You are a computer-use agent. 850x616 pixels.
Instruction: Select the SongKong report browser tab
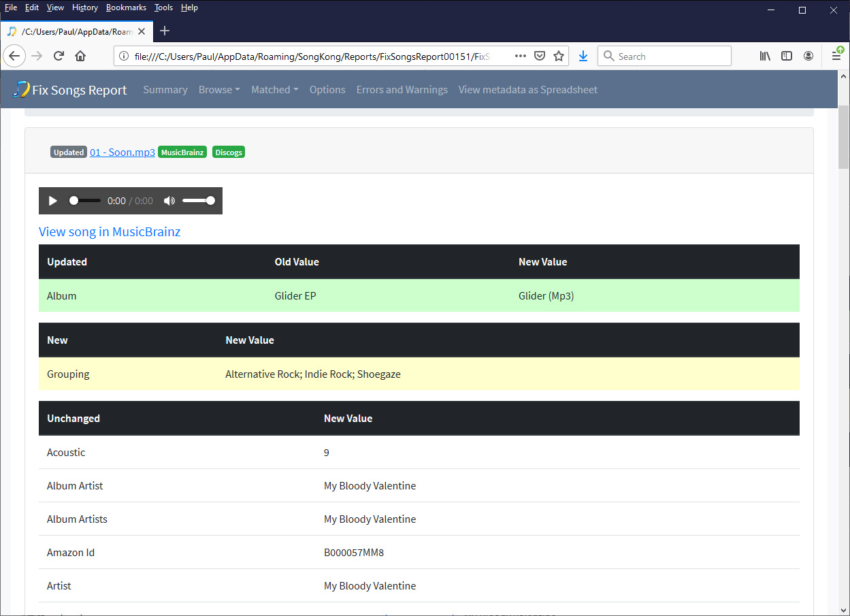(x=76, y=31)
